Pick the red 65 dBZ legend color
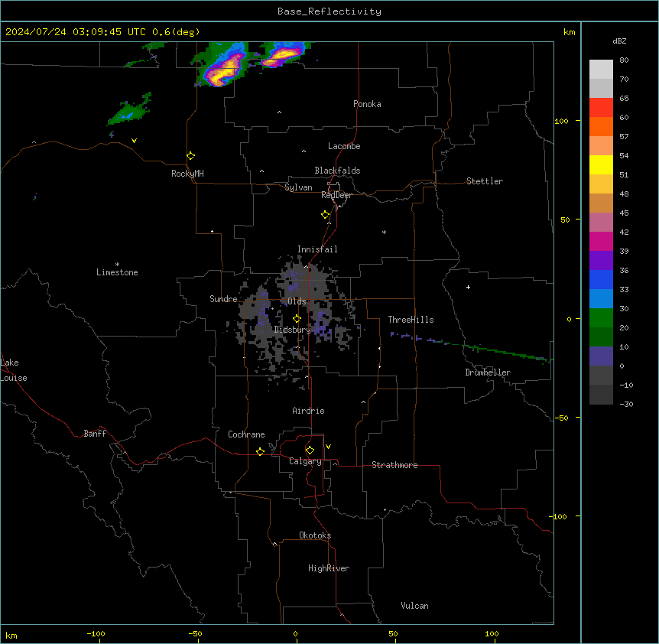This screenshot has height=644, width=659. click(x=601, y=107)
